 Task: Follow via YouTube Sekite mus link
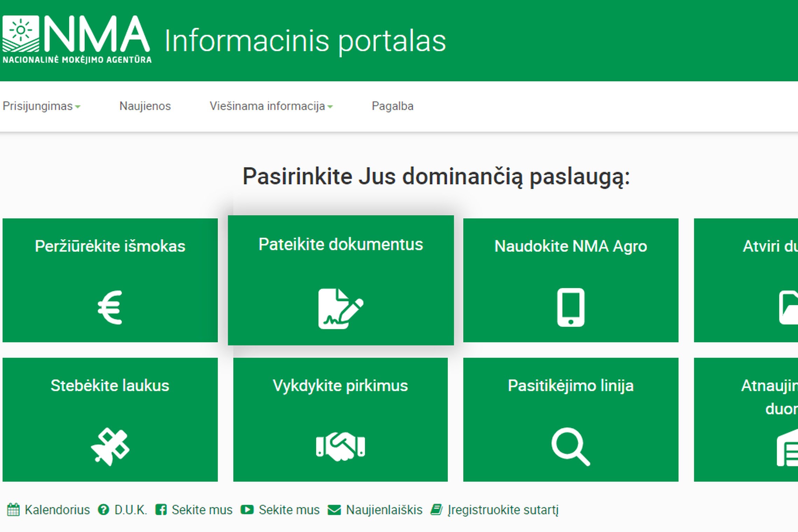tap(280, 510)
